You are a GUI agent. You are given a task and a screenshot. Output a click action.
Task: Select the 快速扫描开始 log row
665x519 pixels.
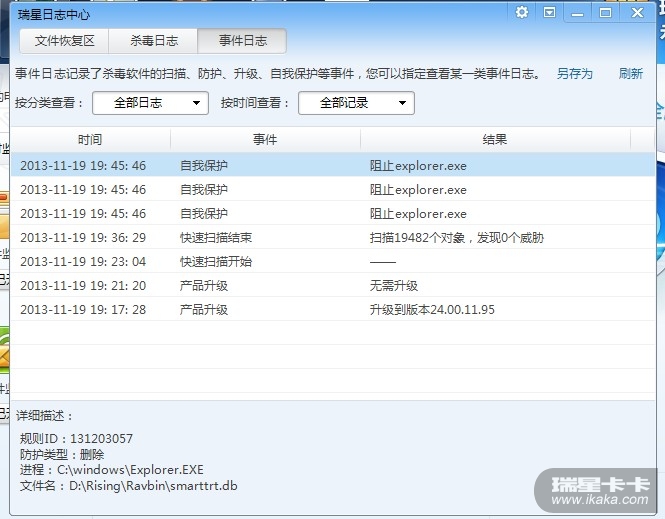333,262
